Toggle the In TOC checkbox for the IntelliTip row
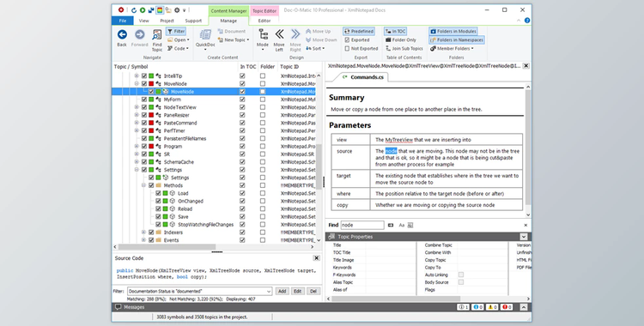This screenshot has height=326, width=644. click(x=242, y=76)
